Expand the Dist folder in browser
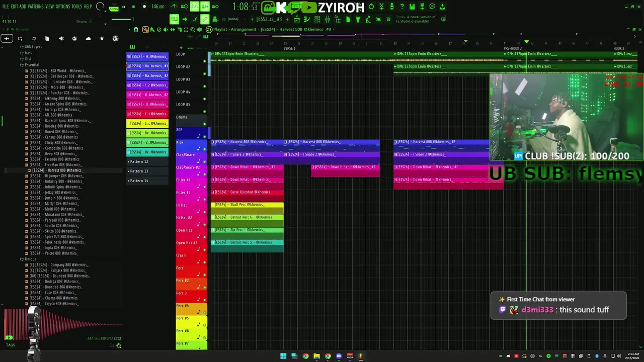 tap(27, 59)
